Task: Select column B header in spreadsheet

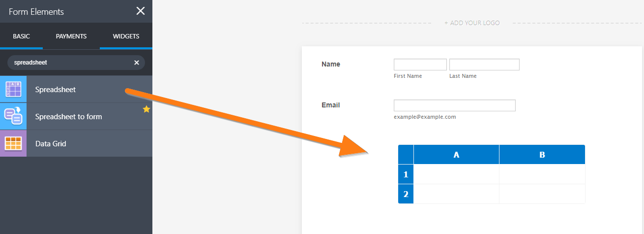Action: [542, 155]
